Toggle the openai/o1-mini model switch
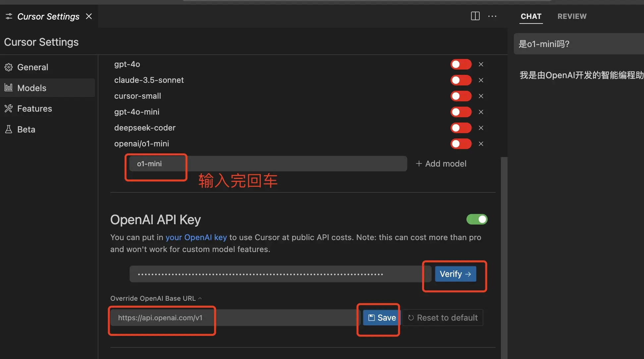Viewport: 644px width, 359px height. (461, 144)
